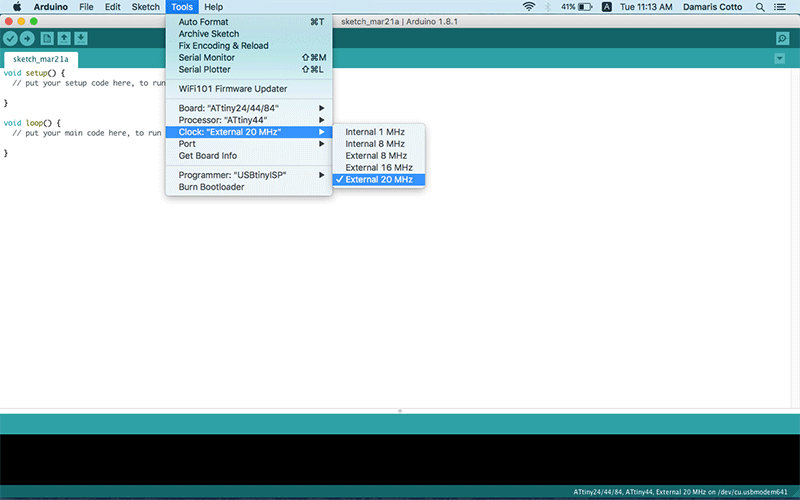Choose Archive Sketch menu item

(249, 34)
